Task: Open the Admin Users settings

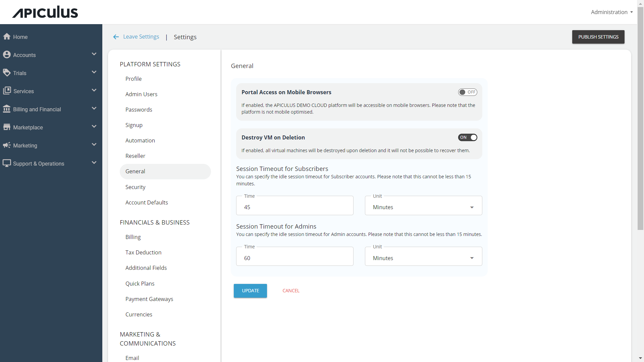Action: [141, 94]
